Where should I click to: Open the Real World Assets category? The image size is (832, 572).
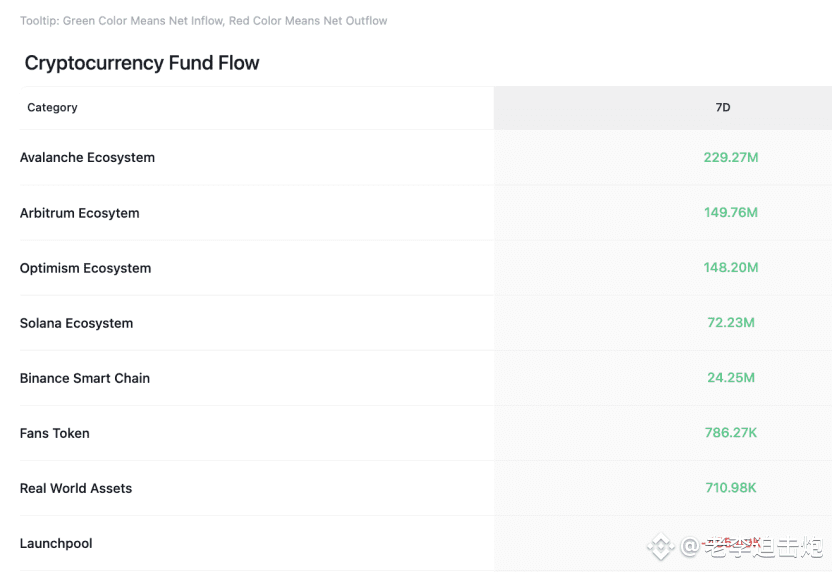point(76,488)
